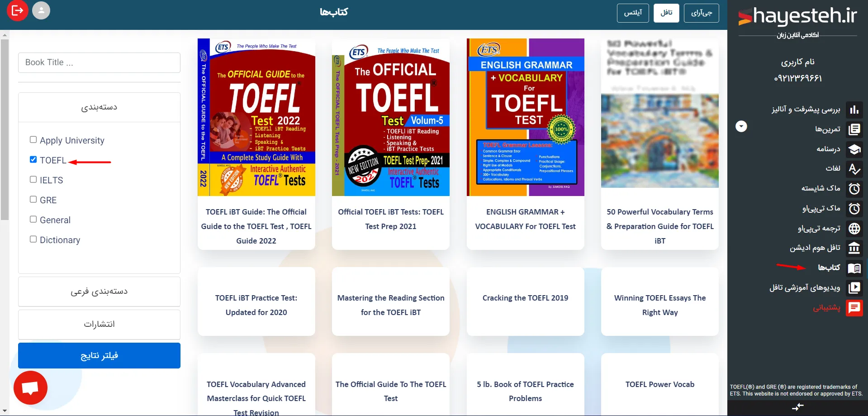The width and height of the screenshot is (868, 416).
Task: Open the لغات menu item
Action: (x=833, y=168)
